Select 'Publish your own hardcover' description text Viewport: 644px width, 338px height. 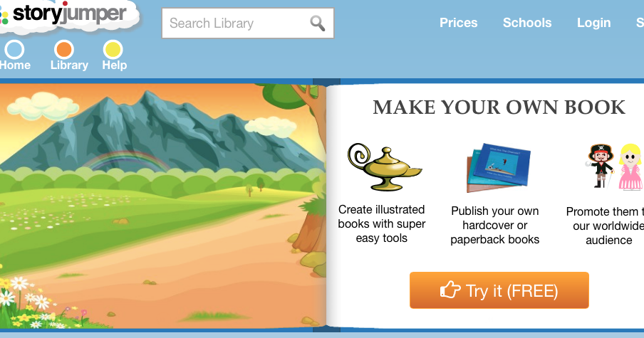coord(494,225)
